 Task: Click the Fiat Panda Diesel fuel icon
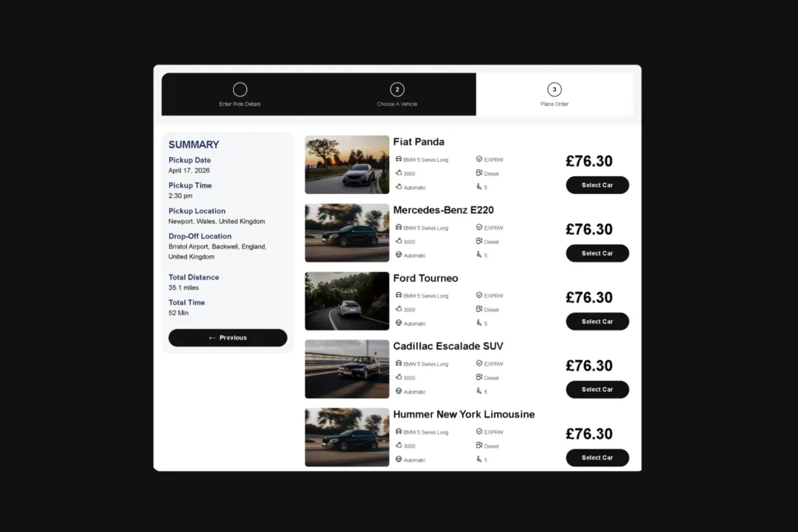(x=479, y=173)
